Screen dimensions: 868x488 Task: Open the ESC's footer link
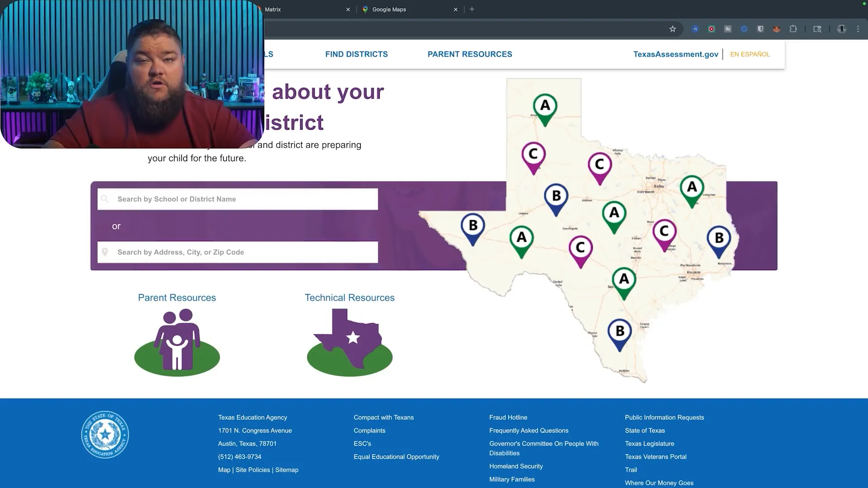click(362, 444)
